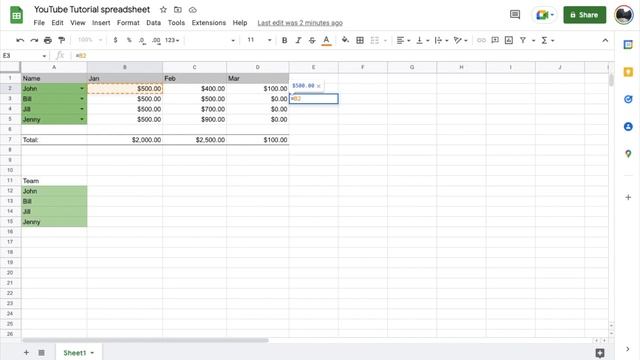This screenshot has height=360, width=640.
Task: Open Maps side panel icon
Action: 628,154
